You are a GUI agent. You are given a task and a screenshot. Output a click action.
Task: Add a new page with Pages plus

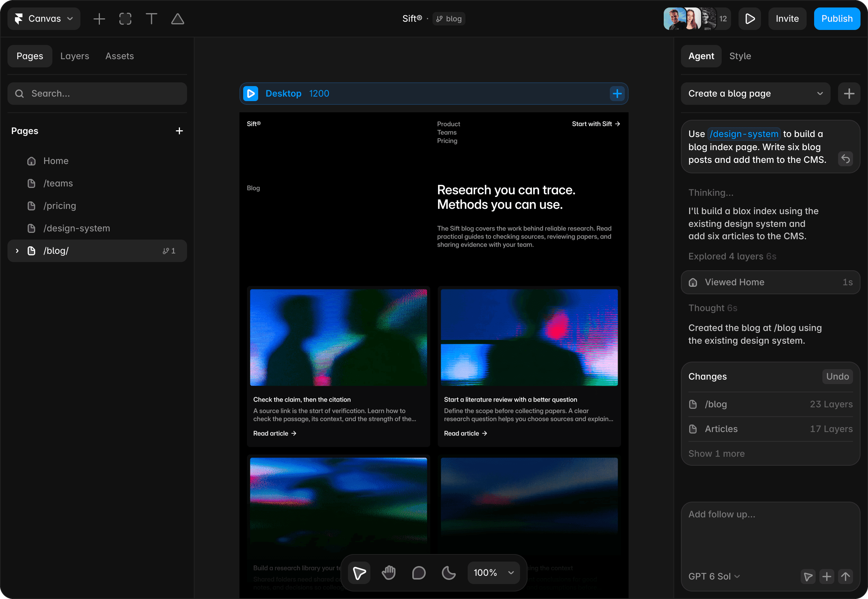(x=179, y=131)
